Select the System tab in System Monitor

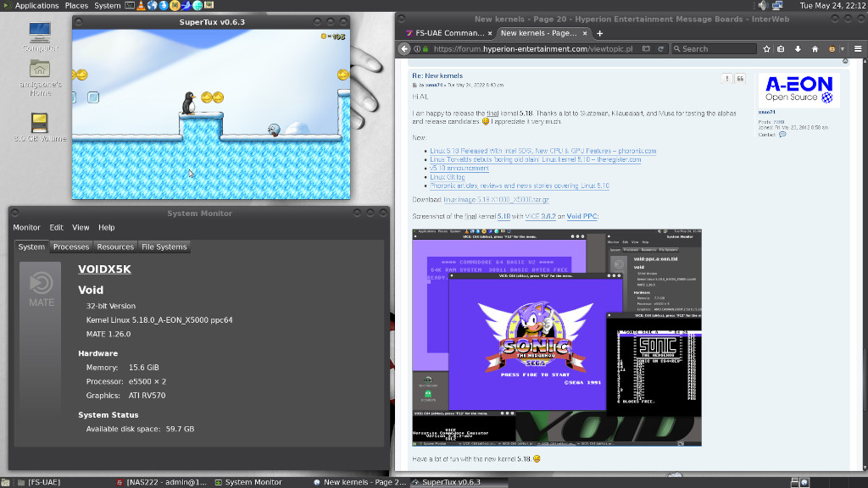31,247
